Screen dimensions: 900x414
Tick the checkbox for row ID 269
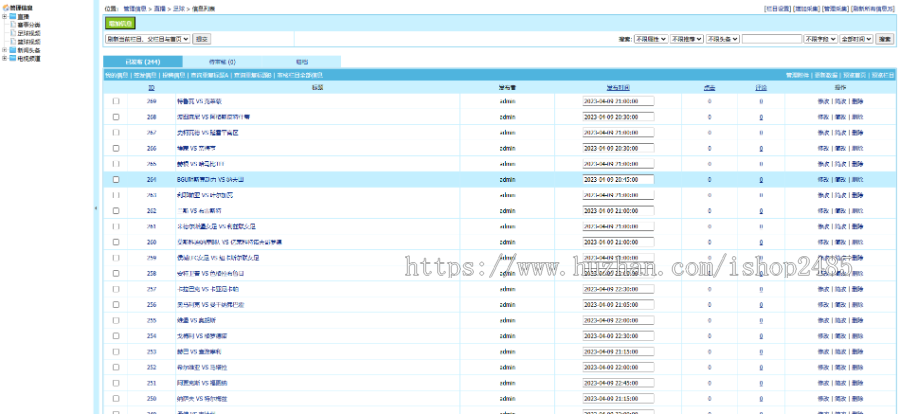(116, 101)
